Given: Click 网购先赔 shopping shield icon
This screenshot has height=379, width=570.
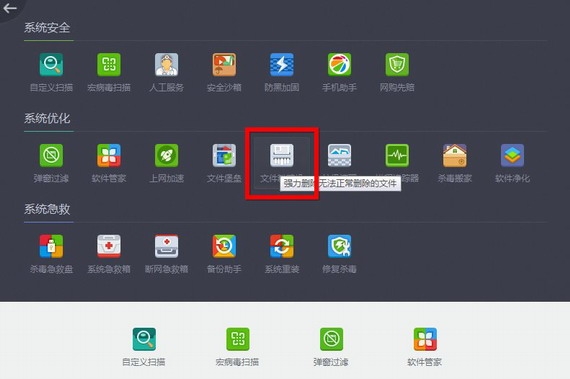Looking at the screenshot, I should pos(397,65).
